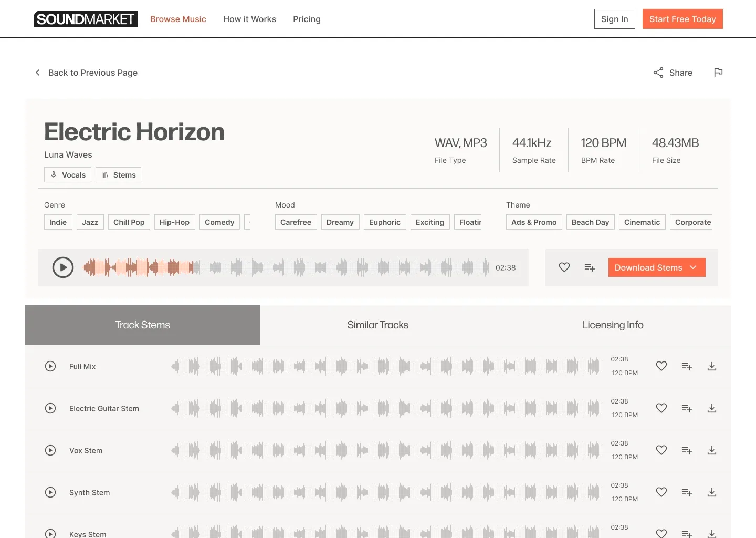This screenshot has height=538, width=756.
Task: Add Electric Guitar Stem to playlist
Action: pos(687,408)
